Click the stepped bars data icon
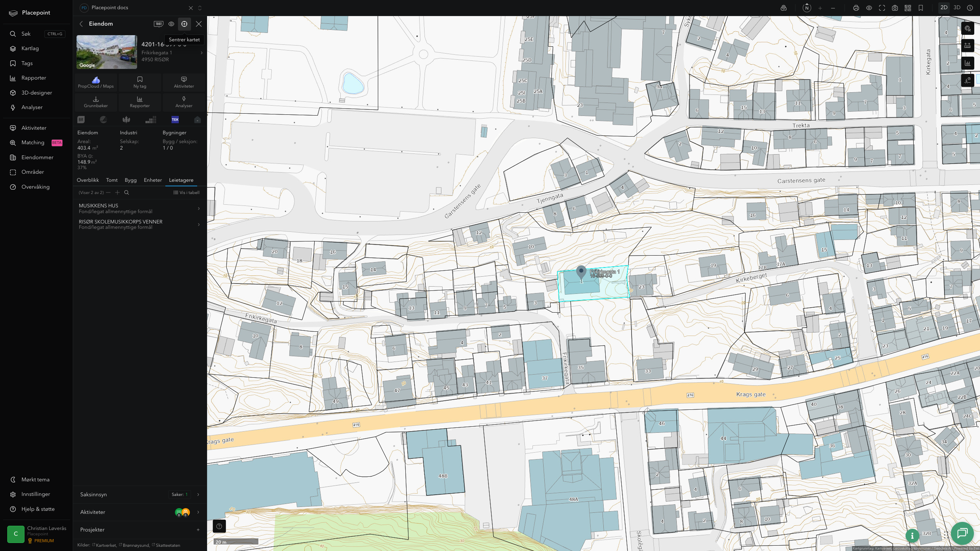 click(x=151, y=120)
